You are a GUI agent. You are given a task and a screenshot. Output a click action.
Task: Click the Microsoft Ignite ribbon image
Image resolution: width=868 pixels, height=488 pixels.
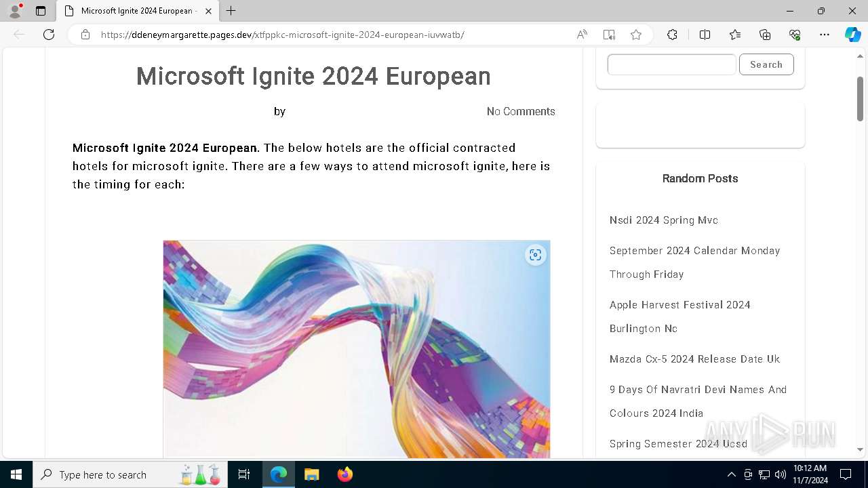(x=357, y=349)
